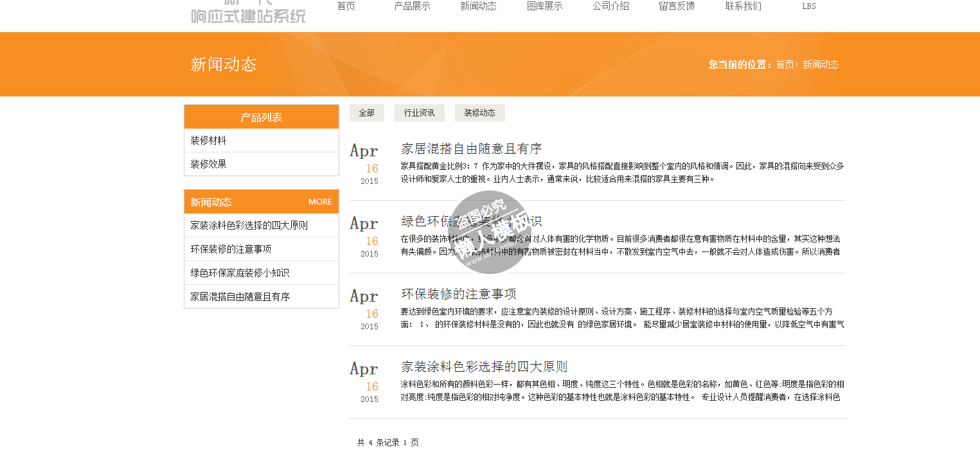Open 联系我们 in the top navigation

(x=743, y=6)
